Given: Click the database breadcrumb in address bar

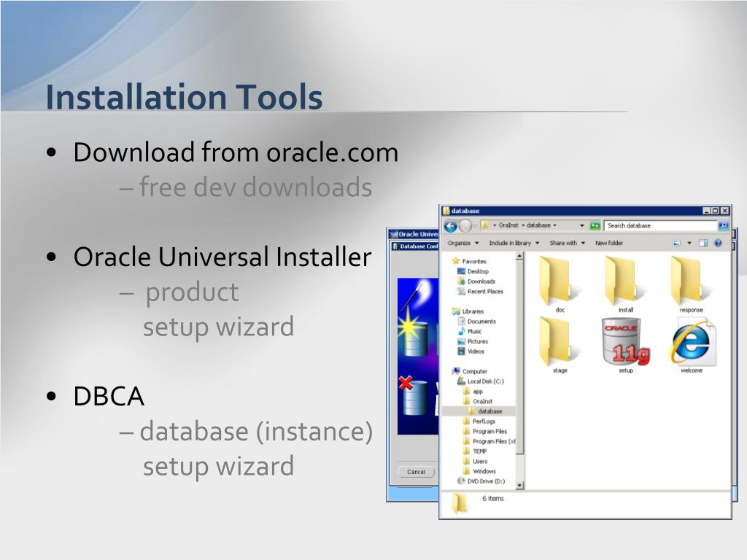Looking at the screenshot, I should tap(538, 226).
